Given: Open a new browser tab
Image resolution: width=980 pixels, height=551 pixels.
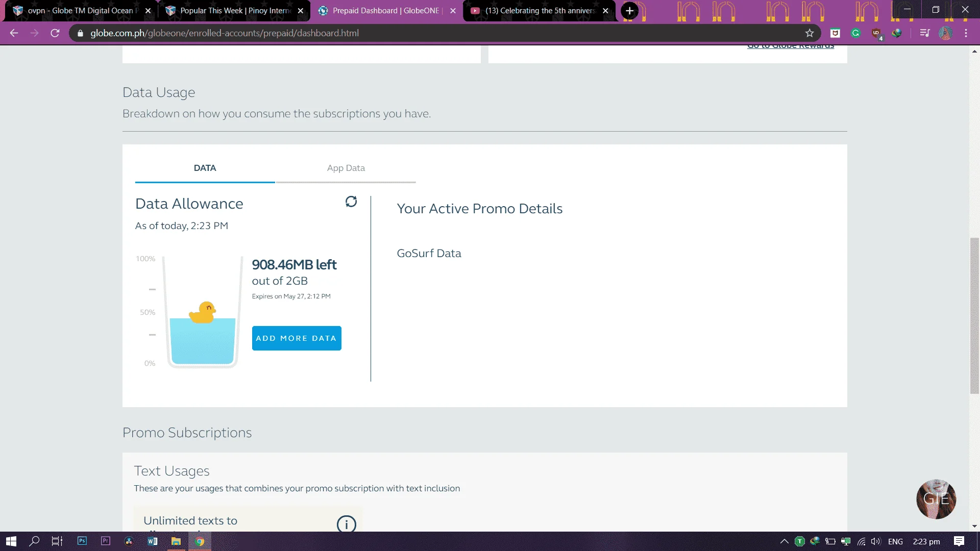Looking at the screenshot, I should 629,11.
